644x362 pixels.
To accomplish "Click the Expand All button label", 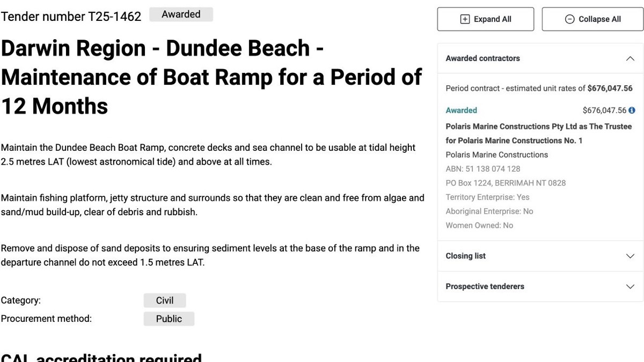I will coord(493,19).
